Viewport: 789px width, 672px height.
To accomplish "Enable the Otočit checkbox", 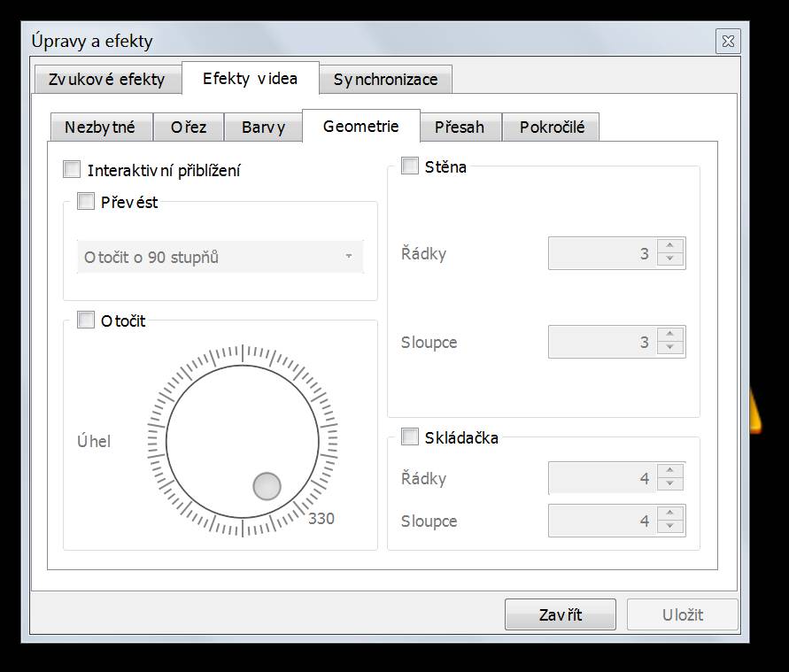I will coord(86,320).
